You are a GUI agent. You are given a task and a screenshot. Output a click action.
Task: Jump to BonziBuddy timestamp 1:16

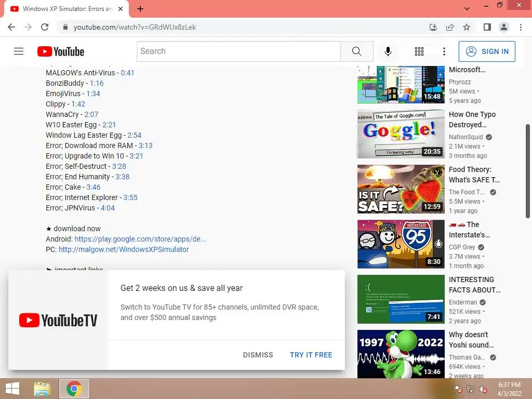97,83
